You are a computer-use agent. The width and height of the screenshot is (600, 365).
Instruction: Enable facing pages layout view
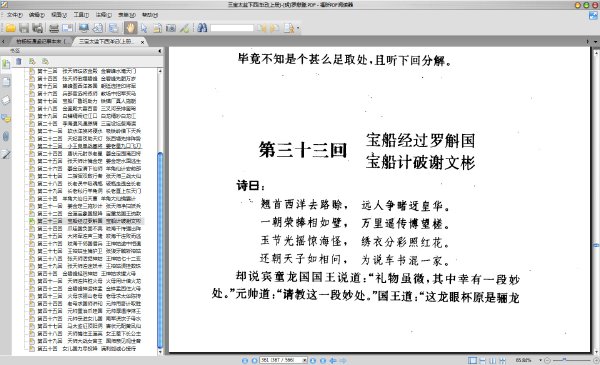tap(492, 360)
